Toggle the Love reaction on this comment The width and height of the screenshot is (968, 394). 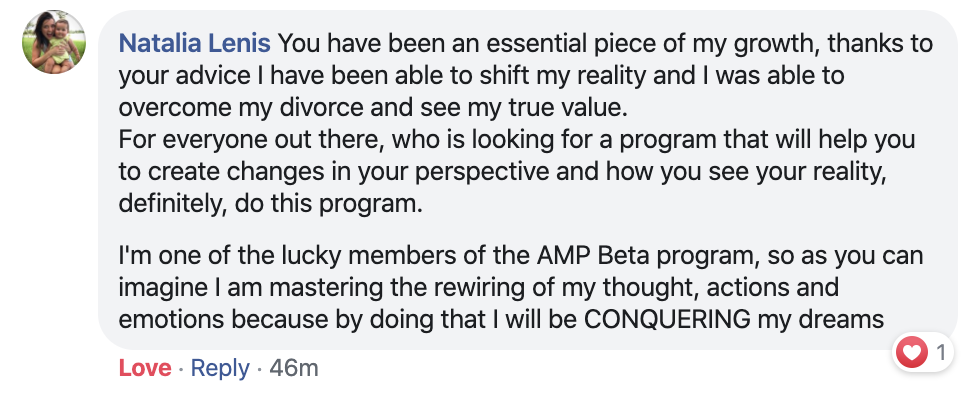click(x=145, y=369)
